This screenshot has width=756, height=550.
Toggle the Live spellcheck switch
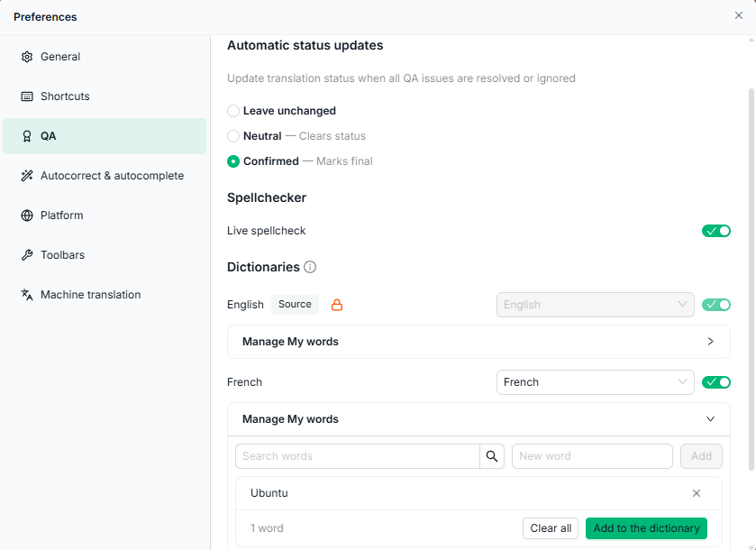(716, 231)
